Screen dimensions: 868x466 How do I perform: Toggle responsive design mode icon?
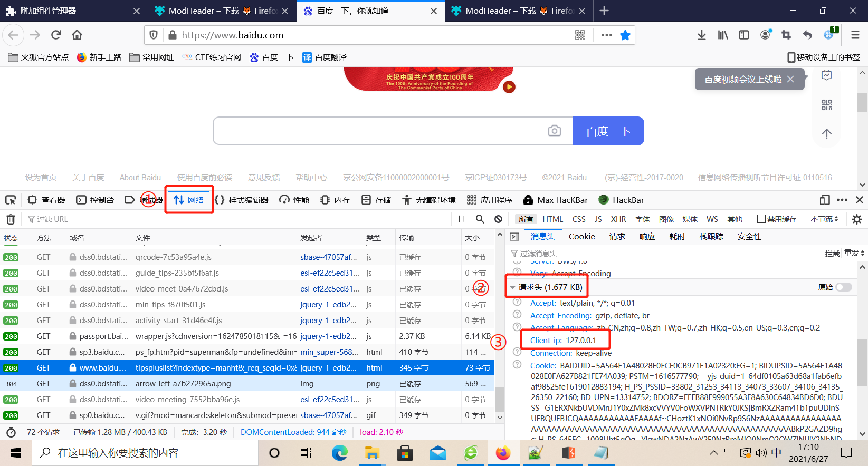(x=825, y=200)
